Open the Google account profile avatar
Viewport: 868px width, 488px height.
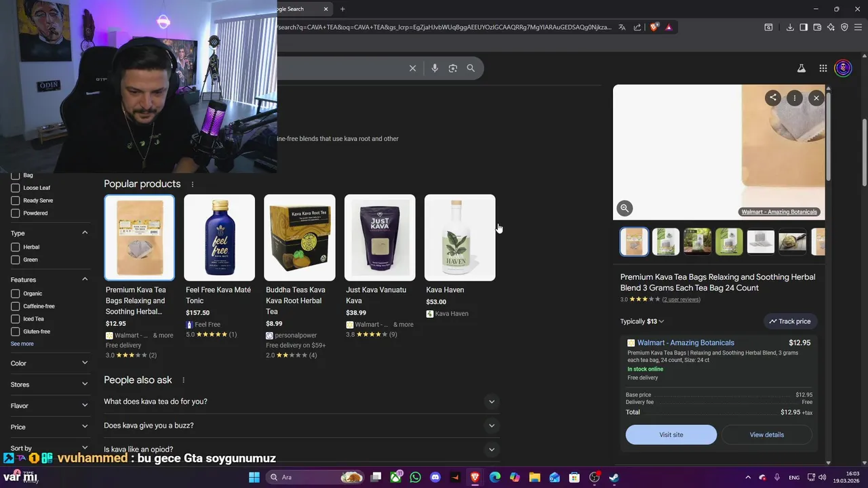click(843, 68)
